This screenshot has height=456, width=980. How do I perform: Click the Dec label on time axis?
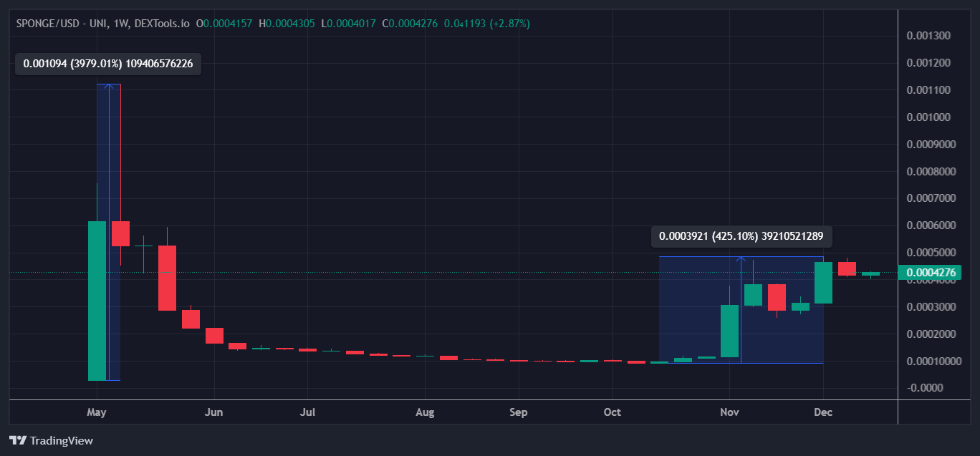[823, 412]
